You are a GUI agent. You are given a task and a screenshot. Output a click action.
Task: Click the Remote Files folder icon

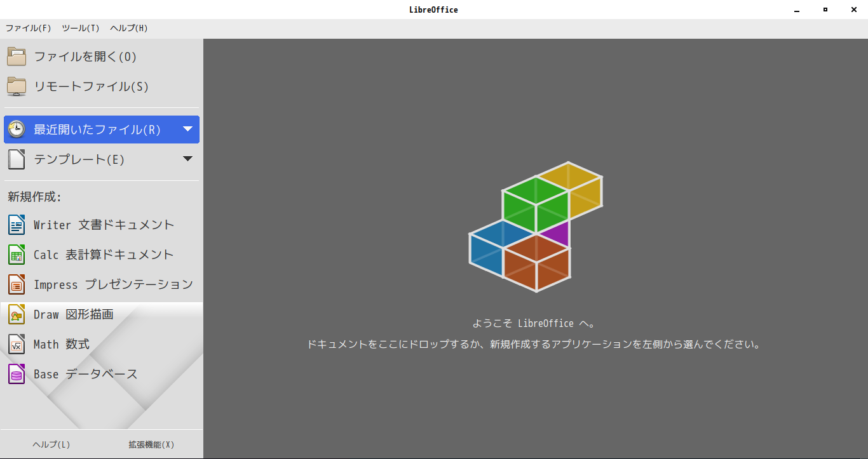17,86
